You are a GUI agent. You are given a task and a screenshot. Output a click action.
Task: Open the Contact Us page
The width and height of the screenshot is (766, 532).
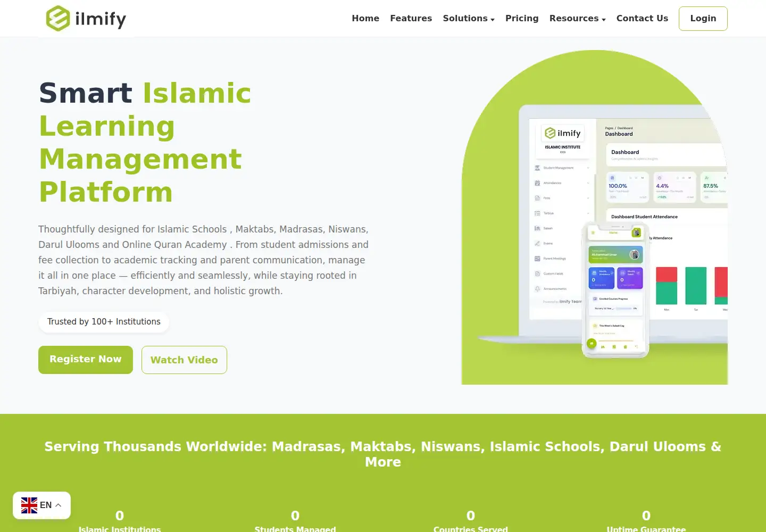(x=642, y=18)
